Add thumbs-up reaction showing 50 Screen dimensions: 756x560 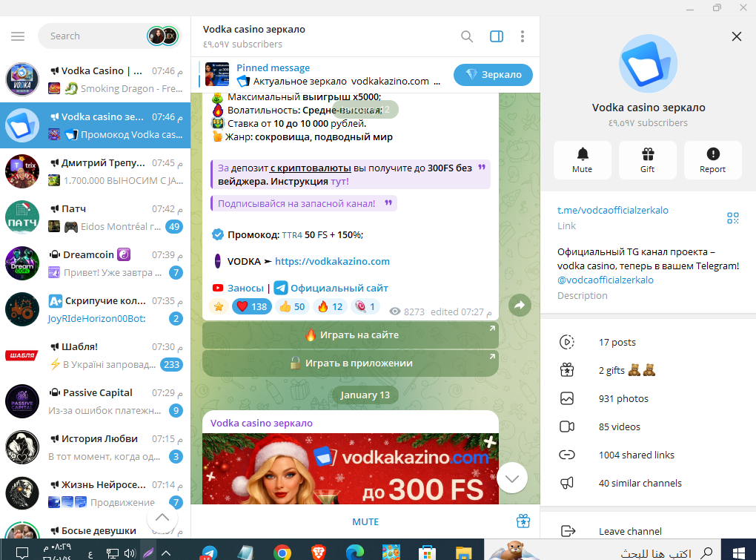[x=292, y=306]
